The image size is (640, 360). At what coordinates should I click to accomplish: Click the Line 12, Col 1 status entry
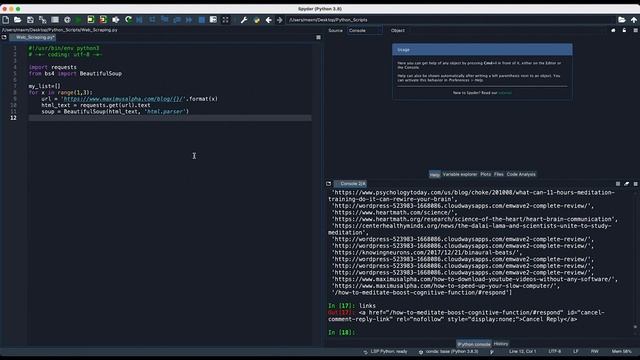(522, 351)
